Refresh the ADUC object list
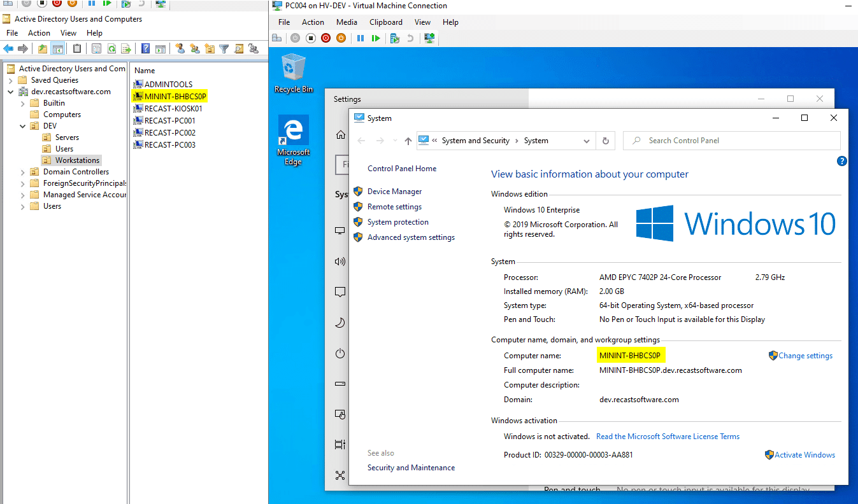 (x=112, y=48)
